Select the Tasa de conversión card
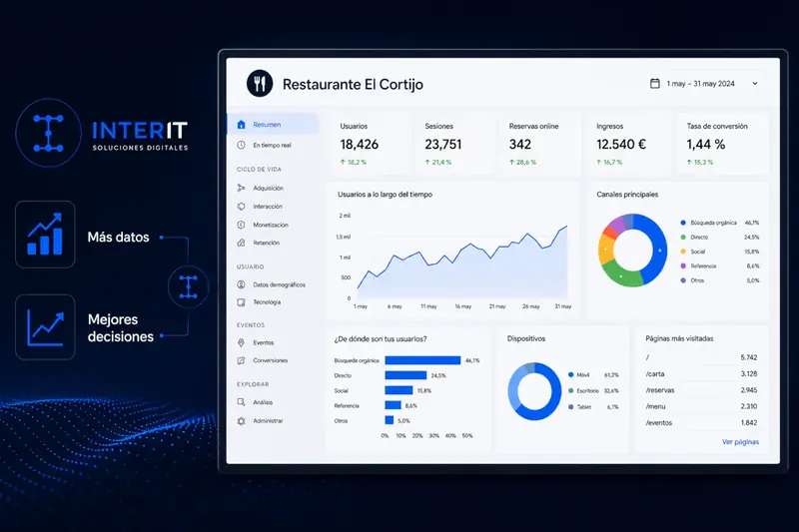Image resolution: width=799 pixels, height=532 pixels. point(722,144)
